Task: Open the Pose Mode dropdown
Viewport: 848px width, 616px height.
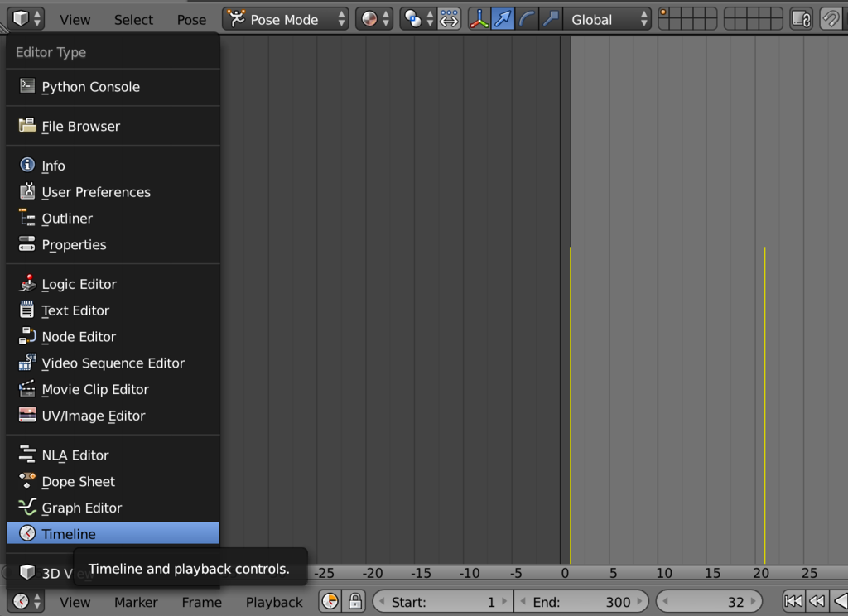Action: point(286,19)
